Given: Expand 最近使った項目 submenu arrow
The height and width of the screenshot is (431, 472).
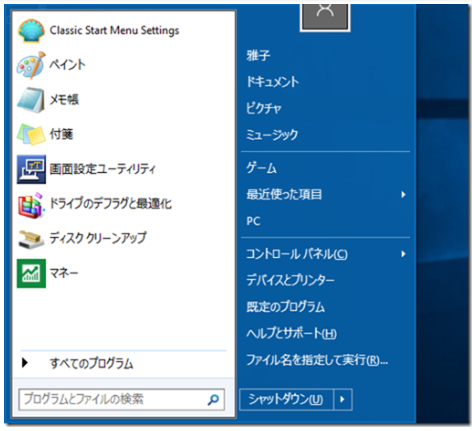Looking at the screenshot, I should point(403,194).
